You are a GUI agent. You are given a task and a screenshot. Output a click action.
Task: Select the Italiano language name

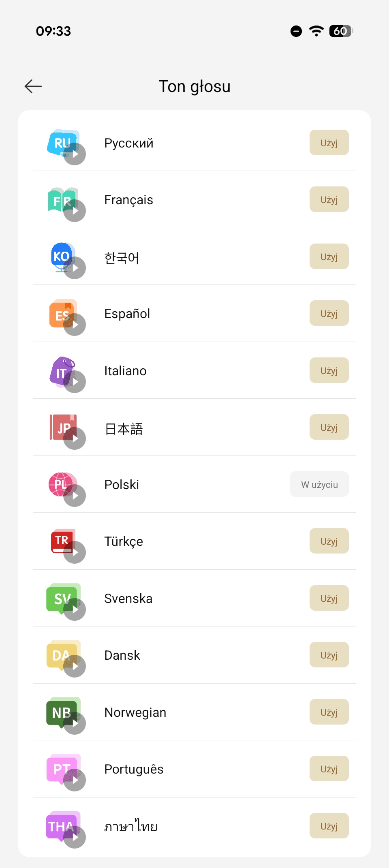click(126, 371)
